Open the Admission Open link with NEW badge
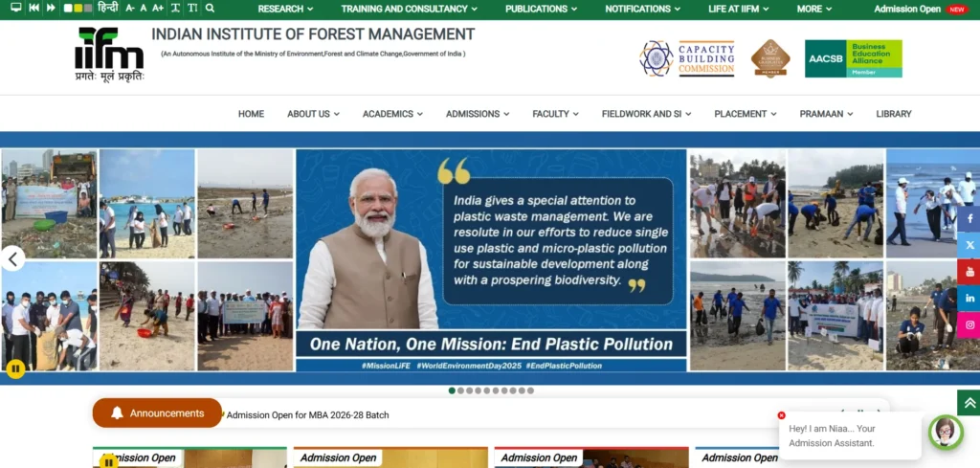 pyautogui.click(x=920, y=9)
